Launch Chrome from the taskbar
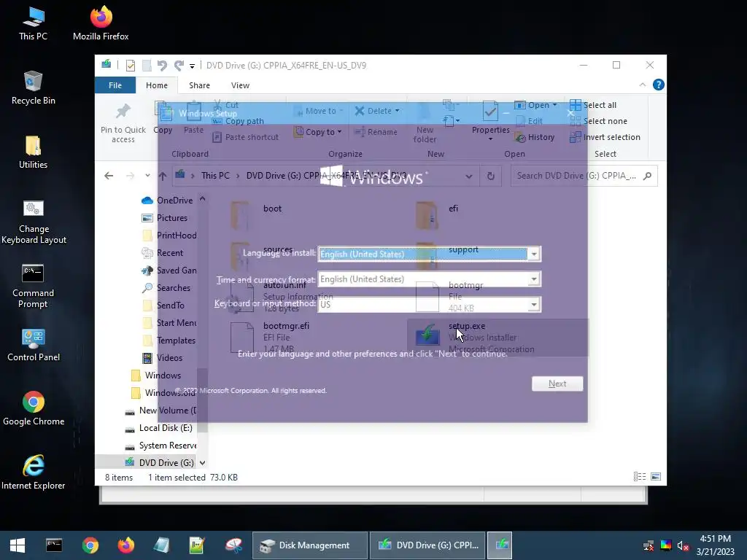The width and height of the screenshot is (747, 560). (x=90, y=545)
